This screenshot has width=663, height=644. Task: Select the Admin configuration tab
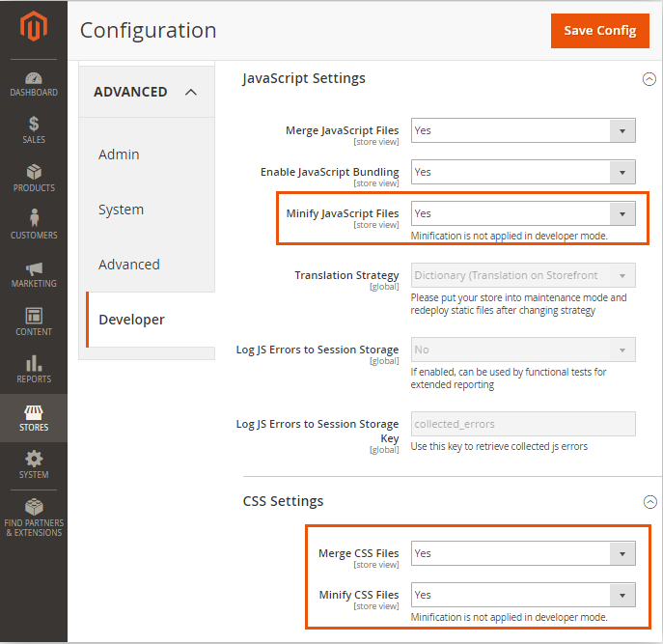pos(119,154)
